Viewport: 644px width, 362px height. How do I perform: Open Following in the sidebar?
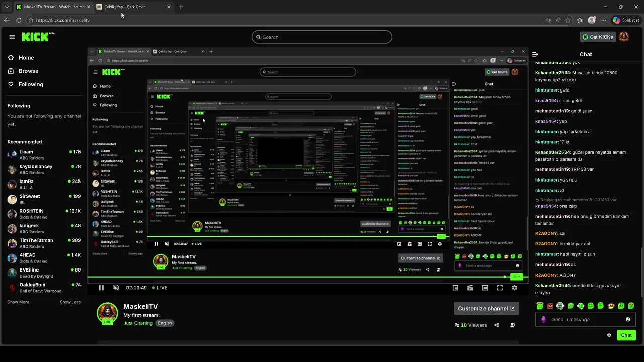coord(26,84)
